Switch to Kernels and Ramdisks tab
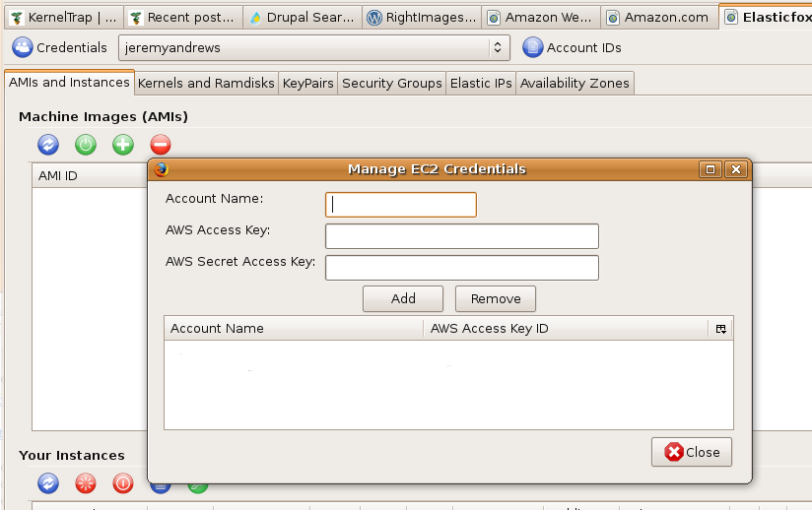 [x=206, y=84]
